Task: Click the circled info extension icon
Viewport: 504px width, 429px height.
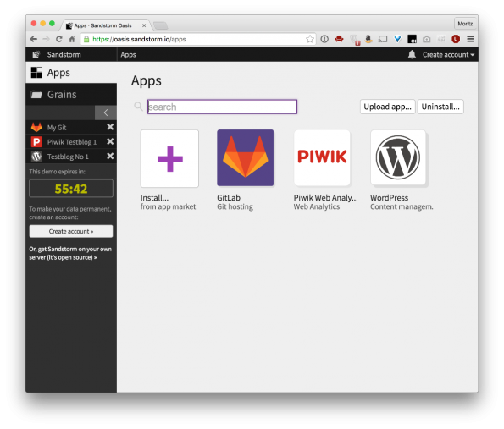Action: click(x=324, y=39)
